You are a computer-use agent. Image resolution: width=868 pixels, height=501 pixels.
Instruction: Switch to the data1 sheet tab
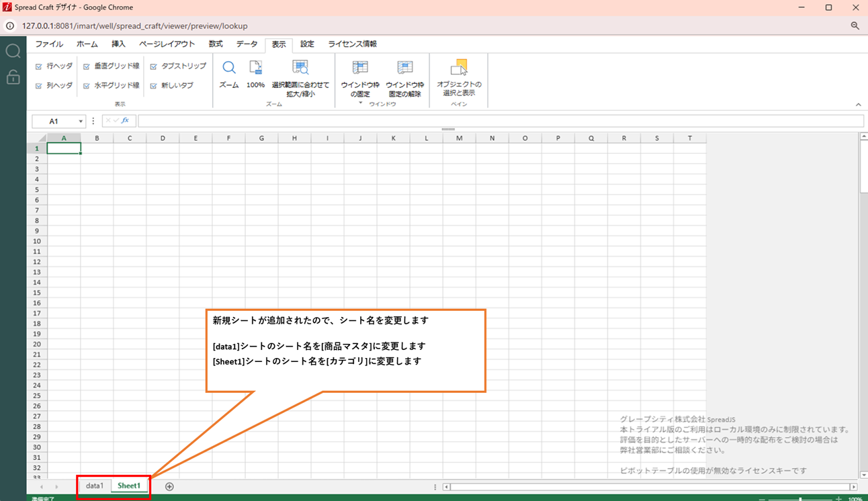95,486
